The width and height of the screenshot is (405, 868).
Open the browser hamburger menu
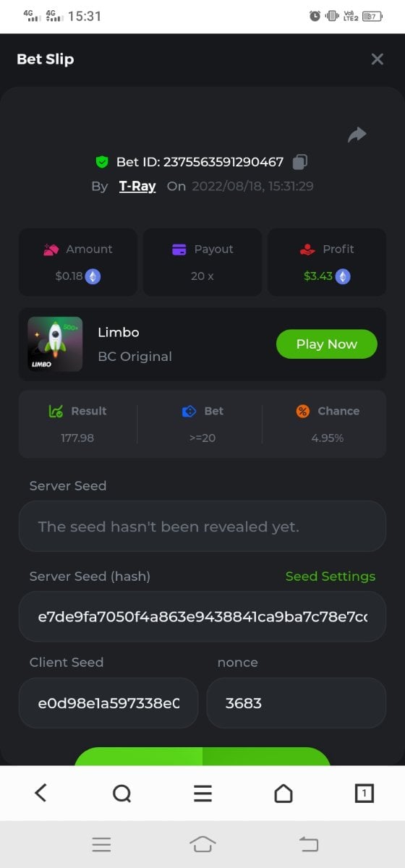tap(202, 793)
